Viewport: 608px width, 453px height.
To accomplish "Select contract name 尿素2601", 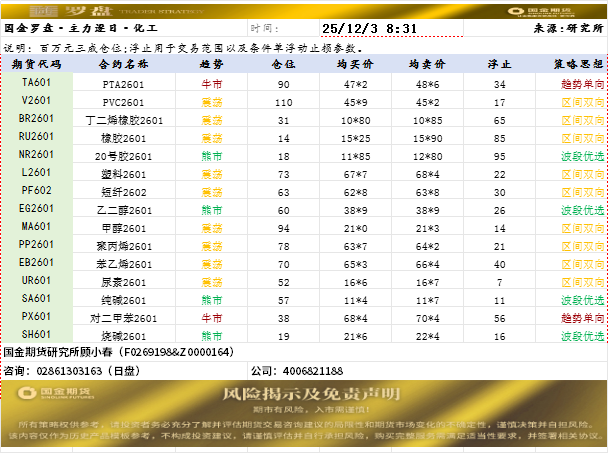I will (x=123, y=282).
